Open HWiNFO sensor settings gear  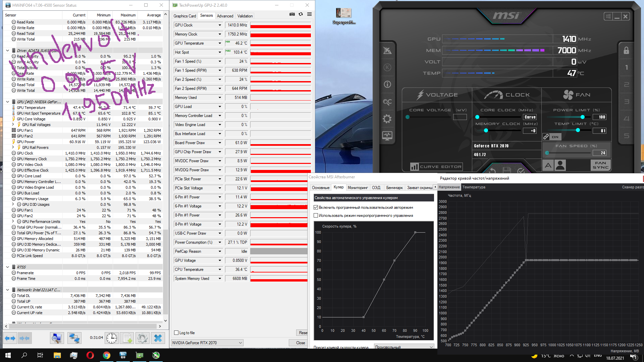coord(142,338)
